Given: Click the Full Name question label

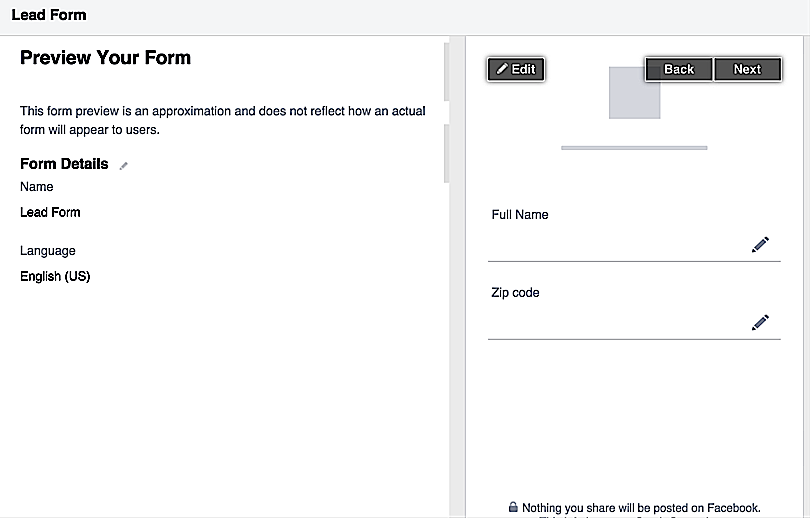Looking at the screenshot, I should 520,214.
